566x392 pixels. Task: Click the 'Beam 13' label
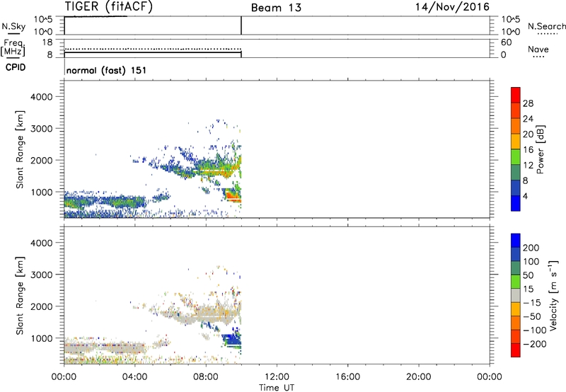[x=276, y=8]
